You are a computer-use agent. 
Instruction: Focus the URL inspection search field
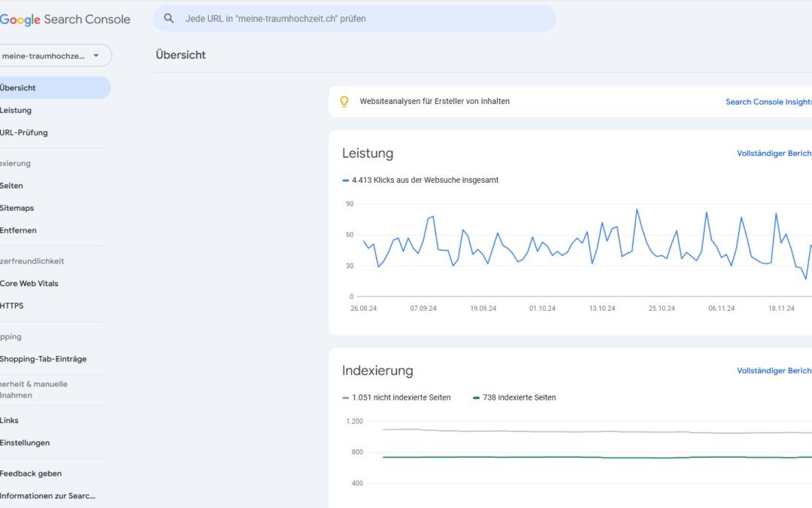point(361,19)
